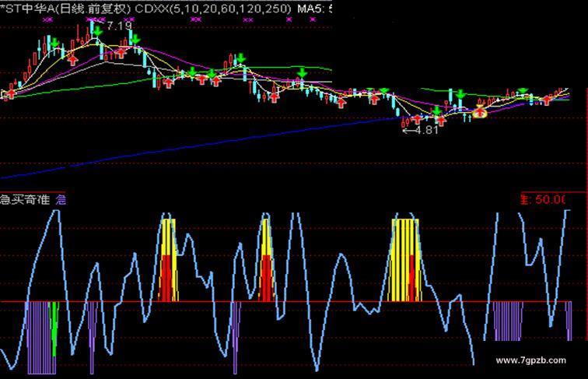Screen dimensions: 588x379
Task: Click the red 50.00 indicator value
Action: [550, 199]
